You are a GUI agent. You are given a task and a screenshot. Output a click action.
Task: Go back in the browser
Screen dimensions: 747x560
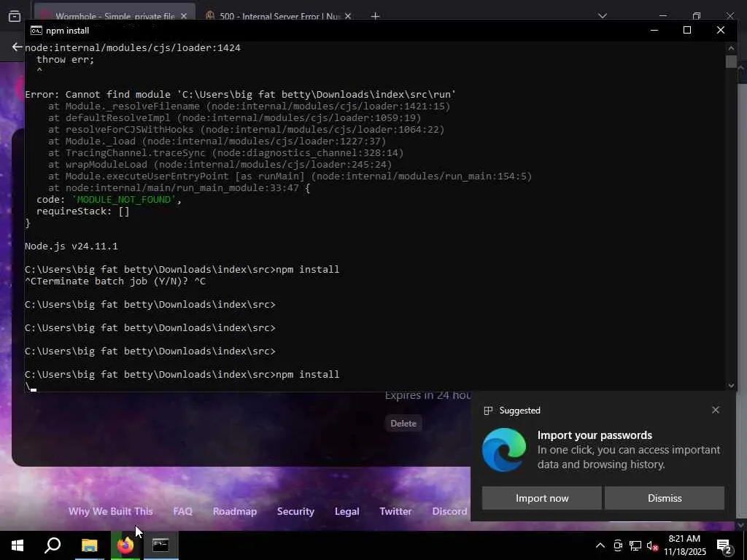coord(17,47)
